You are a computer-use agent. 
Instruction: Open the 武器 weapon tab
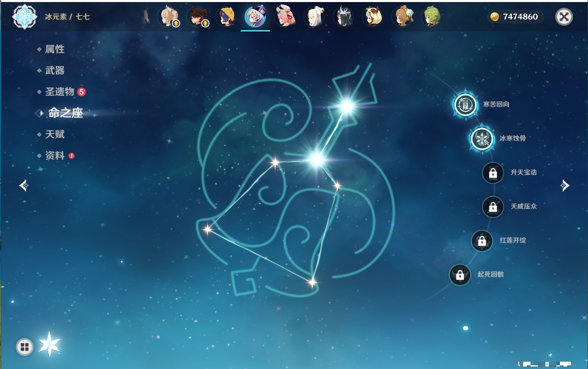55,71
